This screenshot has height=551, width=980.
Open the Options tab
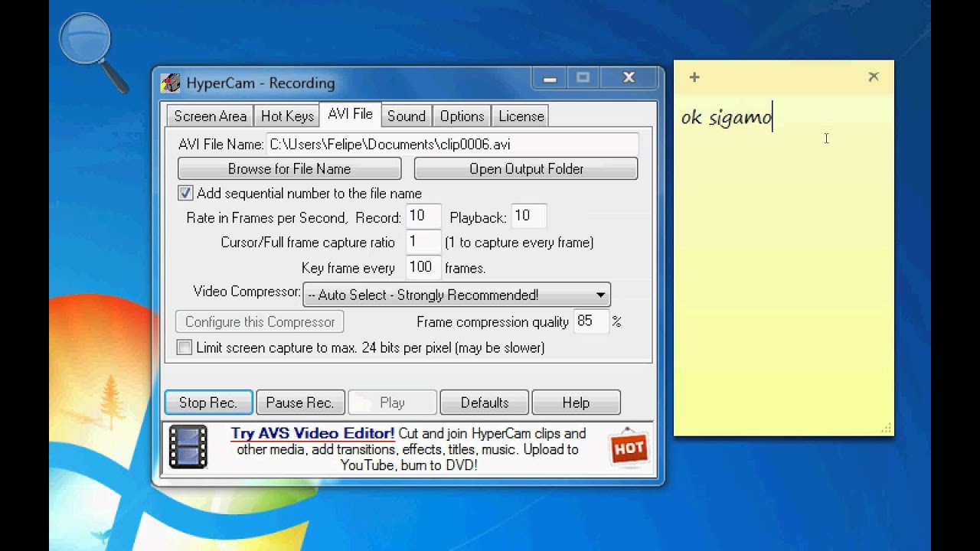click(x=462, y=116)
